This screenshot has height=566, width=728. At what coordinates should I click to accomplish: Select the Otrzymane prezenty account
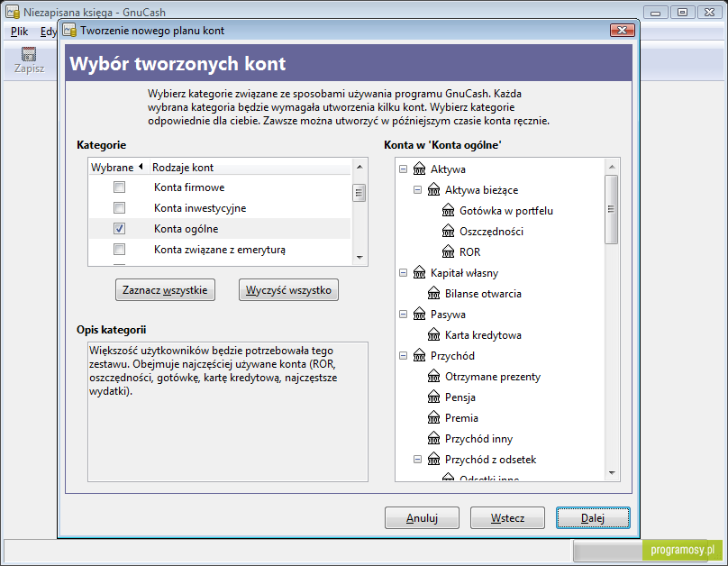click(493, 377)
